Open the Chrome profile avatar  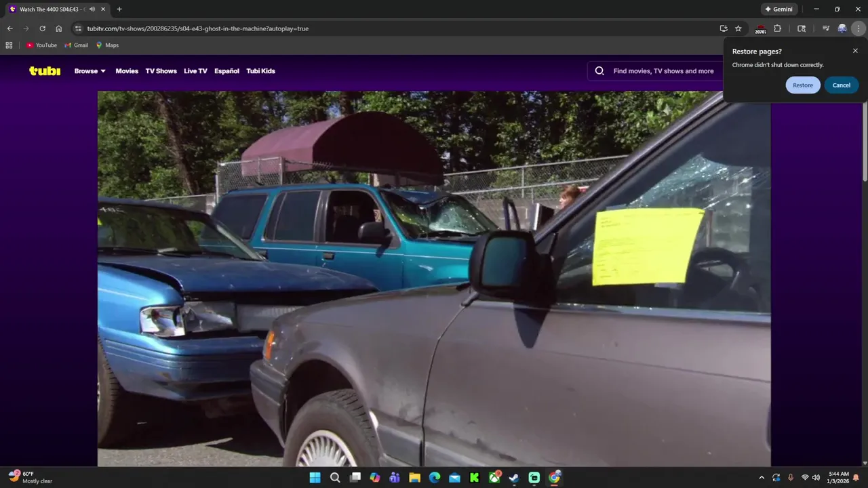[x=842, y=28]
